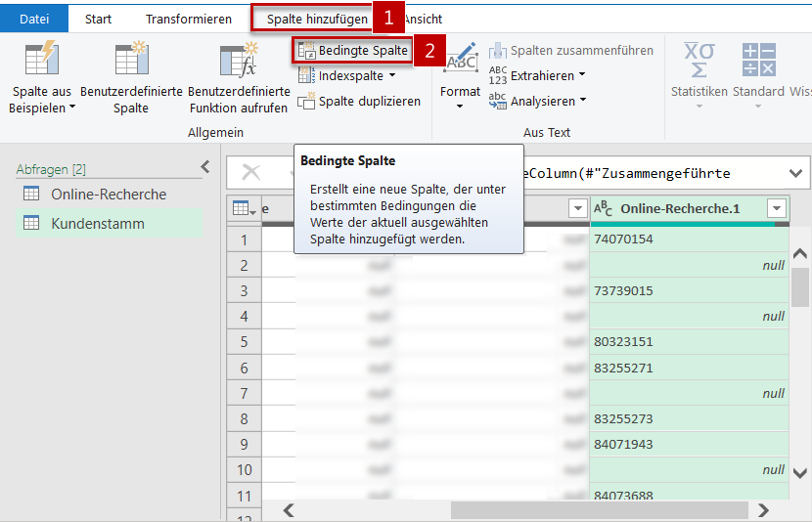Click null cell in row 2

[690, 265]
